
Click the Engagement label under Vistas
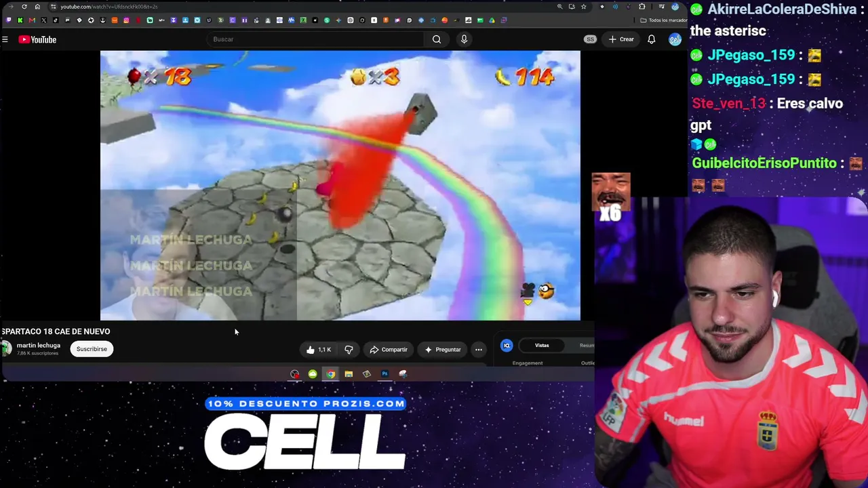(528, 363)
